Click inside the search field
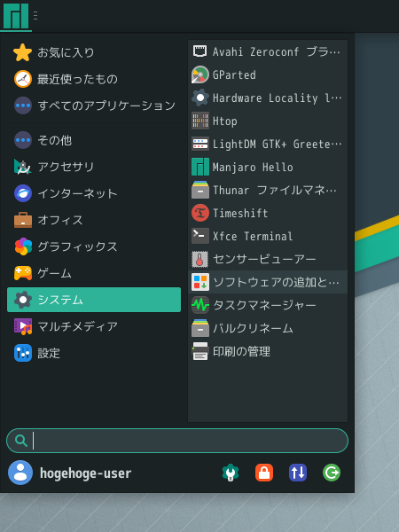This screenshot has height=532, width=399. (x=177, y=441)
